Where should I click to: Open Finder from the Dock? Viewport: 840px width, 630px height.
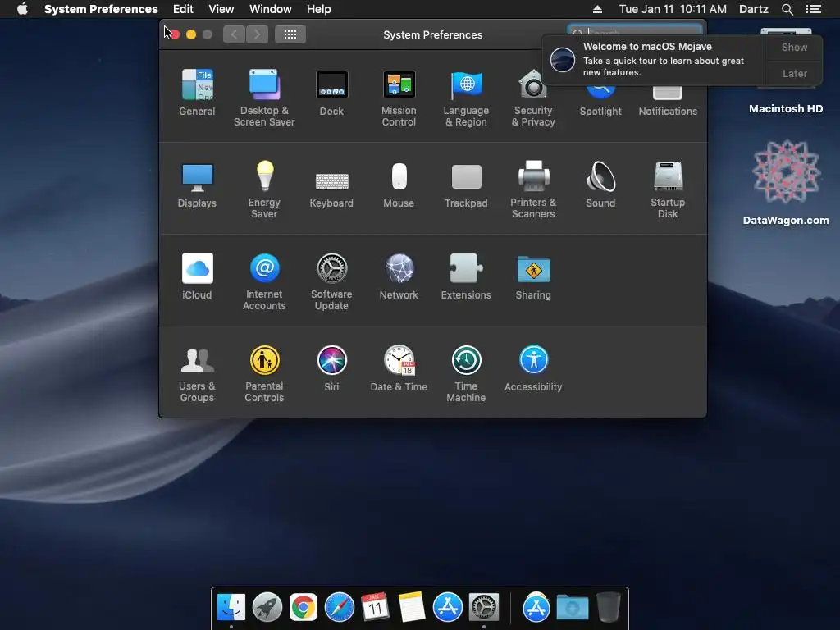(x=231, y=608)
